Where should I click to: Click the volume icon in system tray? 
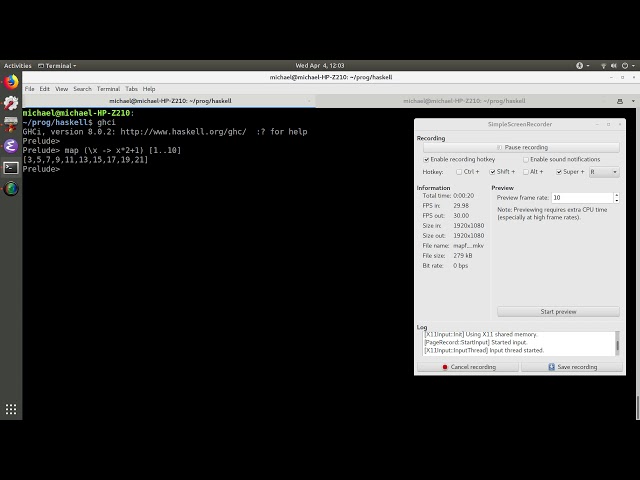[612, 66]
